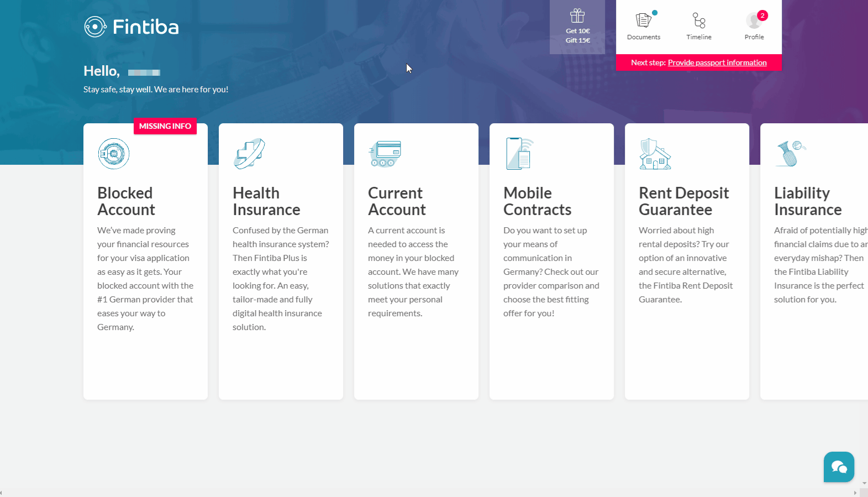Image resolution: width=868 pixels, height=497 pixels.
Task: Open the Mobile Contracts card description
Action: 551,271
